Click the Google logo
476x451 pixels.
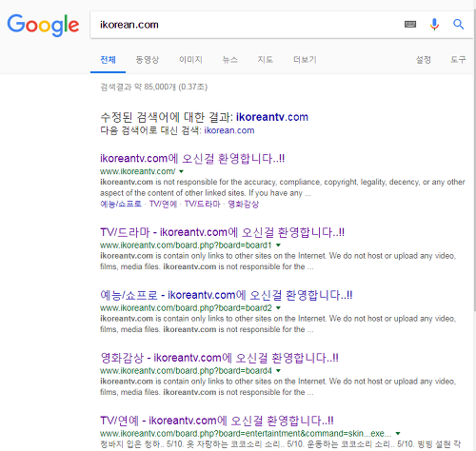pos(43,25)
